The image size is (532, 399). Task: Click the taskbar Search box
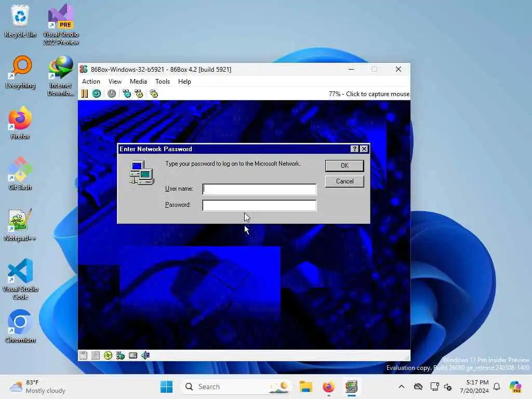236,387
